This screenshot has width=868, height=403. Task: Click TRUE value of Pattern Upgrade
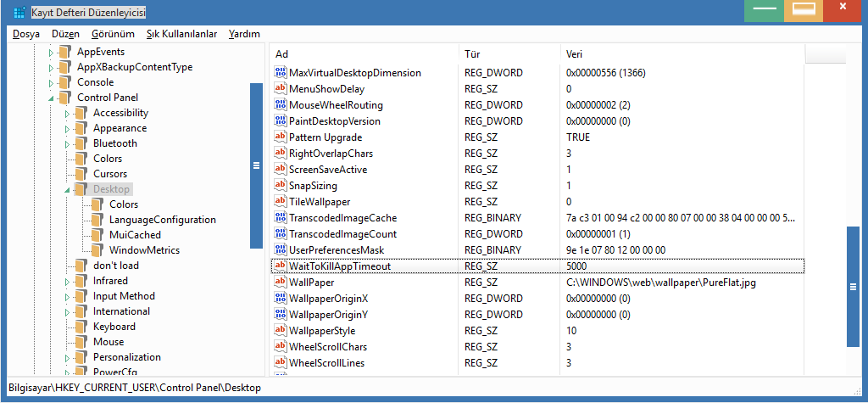click(x=578, y=137)
